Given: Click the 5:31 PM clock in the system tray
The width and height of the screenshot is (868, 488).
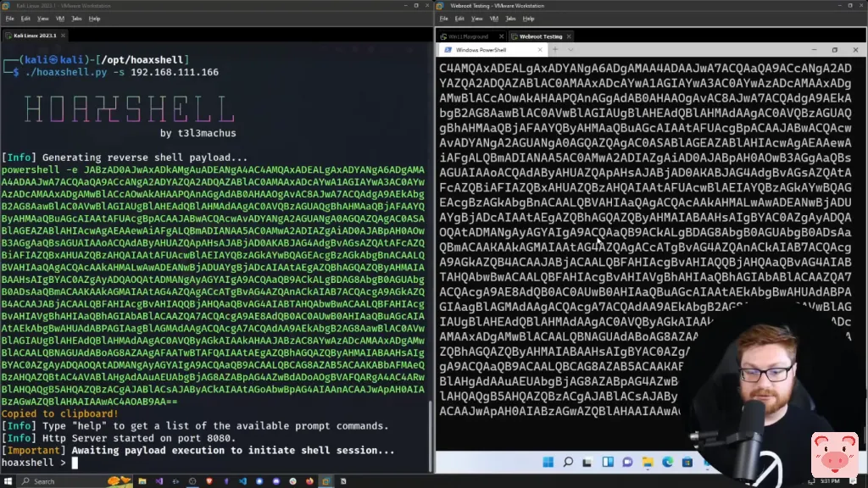Looking at the screenshot, I should [830, 481].
